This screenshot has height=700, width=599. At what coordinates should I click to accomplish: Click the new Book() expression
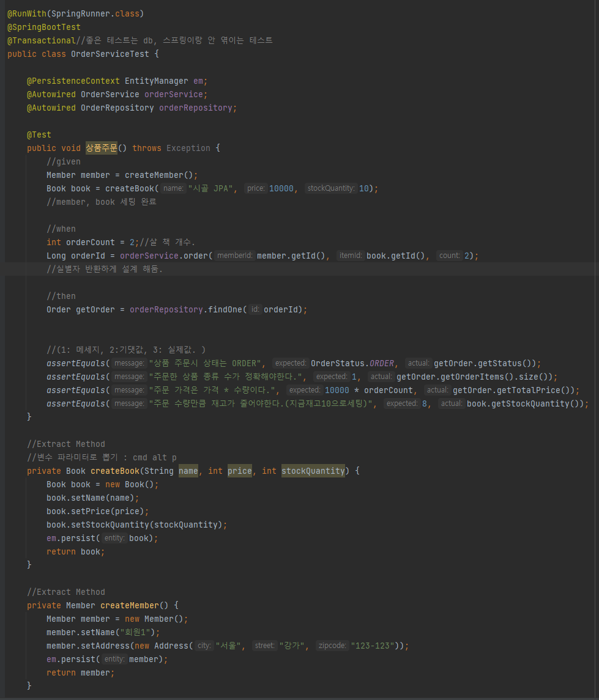click(130, 484)
